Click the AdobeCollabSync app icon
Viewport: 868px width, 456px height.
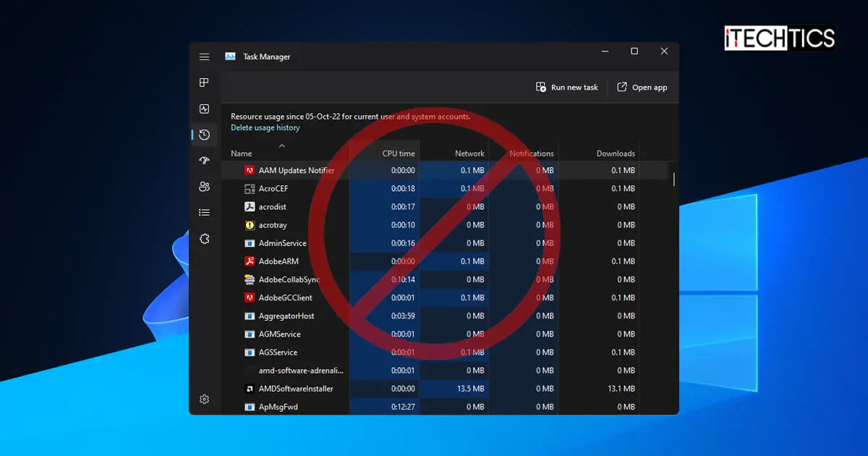(249, 279)
